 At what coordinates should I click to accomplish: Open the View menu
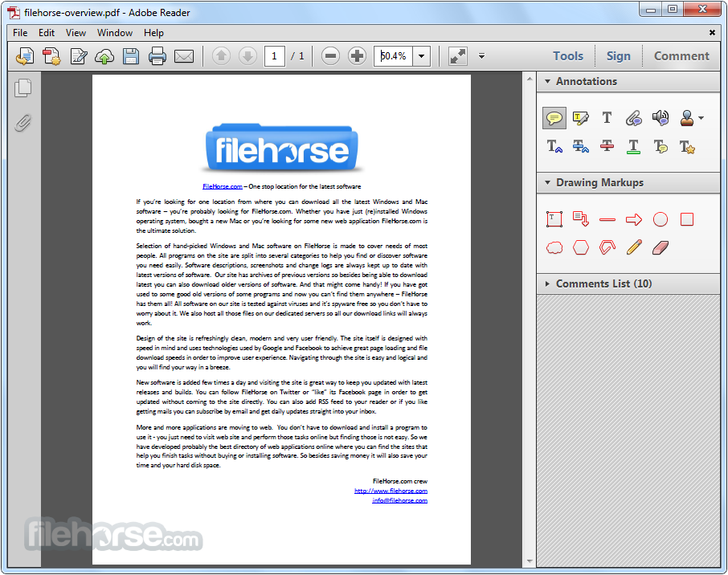coord(76,33)
